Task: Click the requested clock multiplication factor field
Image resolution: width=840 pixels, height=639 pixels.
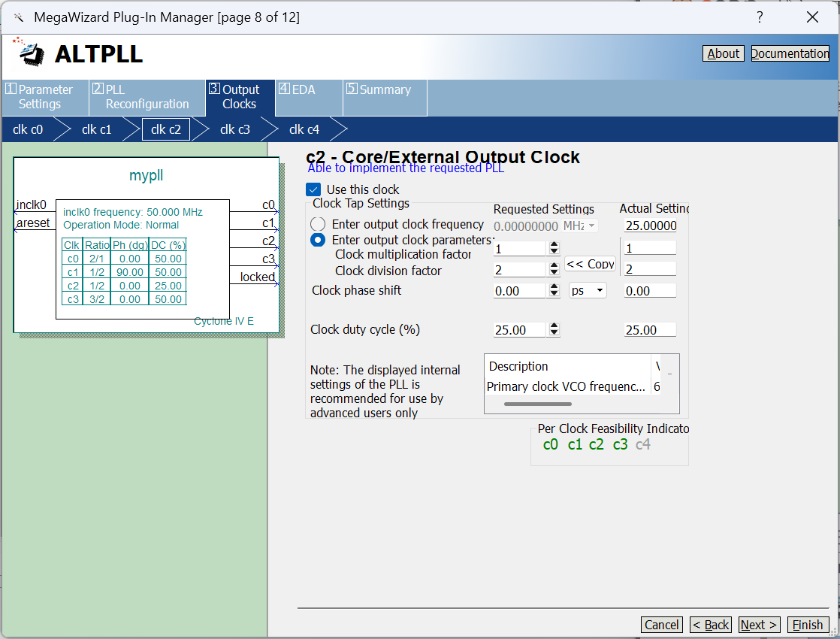Action: tap(520, 249)
